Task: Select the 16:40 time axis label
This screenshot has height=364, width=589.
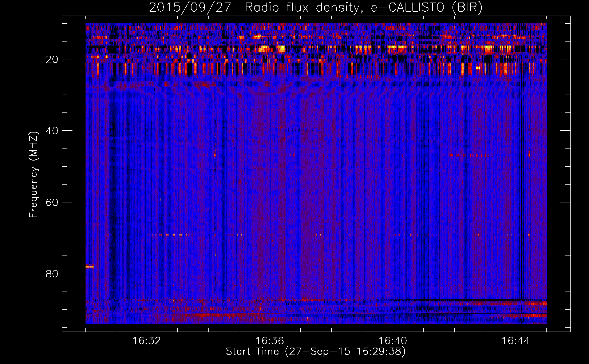Action: pyautogui.click(x=393, y=341)
